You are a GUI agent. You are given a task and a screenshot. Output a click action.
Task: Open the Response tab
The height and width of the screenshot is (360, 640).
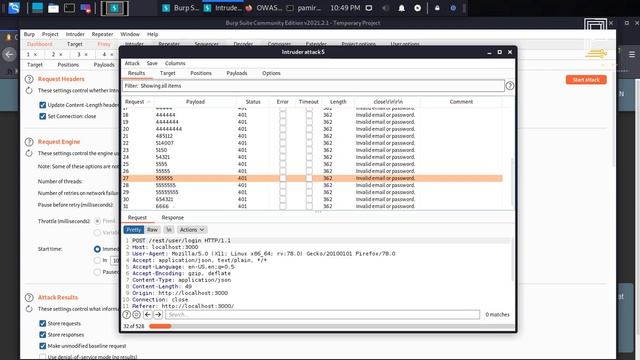click(x=173, y=218)
